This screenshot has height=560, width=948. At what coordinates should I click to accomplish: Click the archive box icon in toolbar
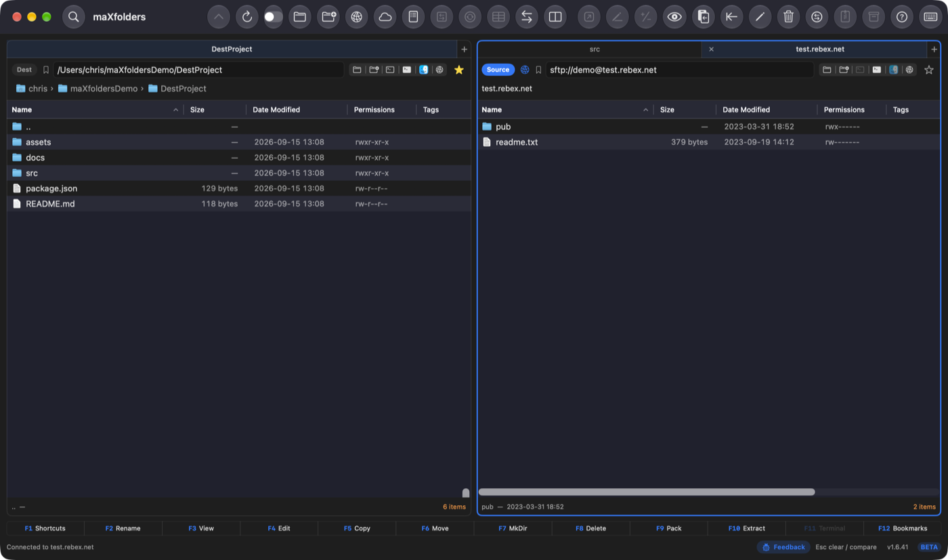(874, 17)
